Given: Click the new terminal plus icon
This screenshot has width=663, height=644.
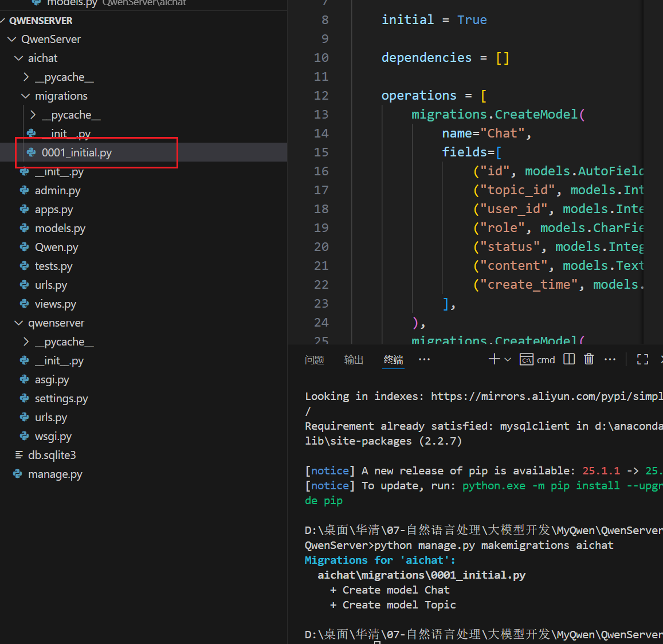Looking at the screenshot, I should [494, 359].
